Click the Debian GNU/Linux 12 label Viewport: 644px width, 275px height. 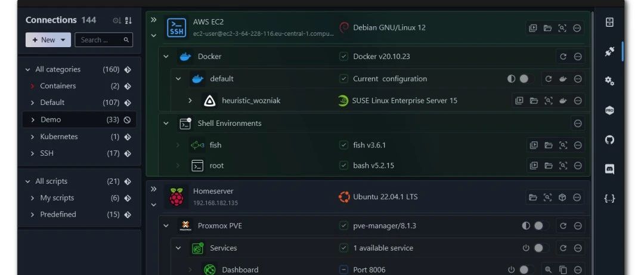(389, 27)
